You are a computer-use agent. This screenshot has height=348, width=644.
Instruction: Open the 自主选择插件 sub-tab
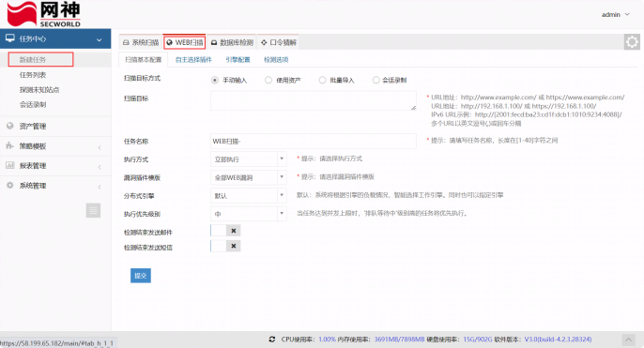[x=193, y=59]
